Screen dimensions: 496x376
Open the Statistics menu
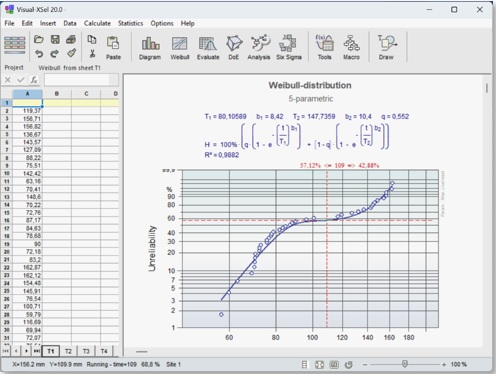pos(130,23)
